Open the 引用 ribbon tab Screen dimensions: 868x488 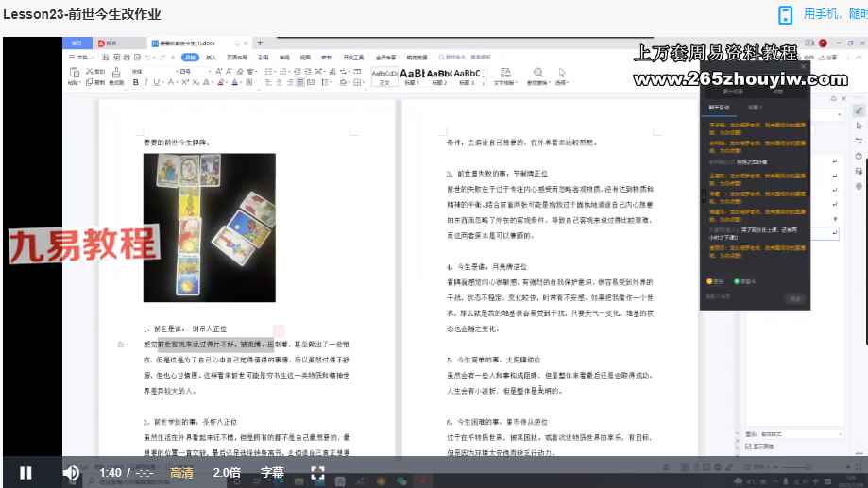(x=264, y=58)
